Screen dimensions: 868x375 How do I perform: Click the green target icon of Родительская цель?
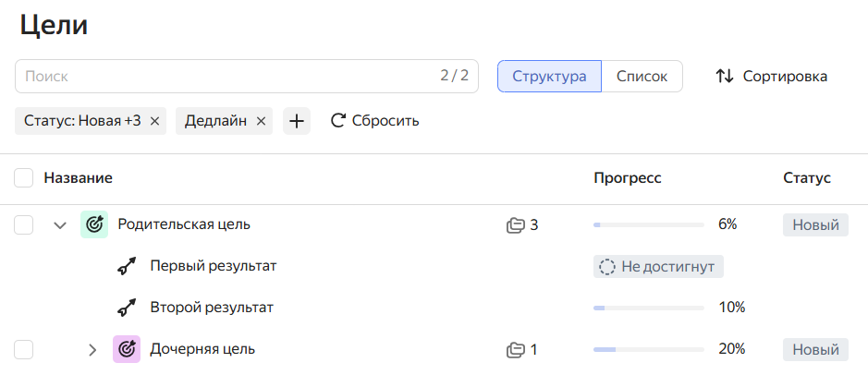point(94,224)
